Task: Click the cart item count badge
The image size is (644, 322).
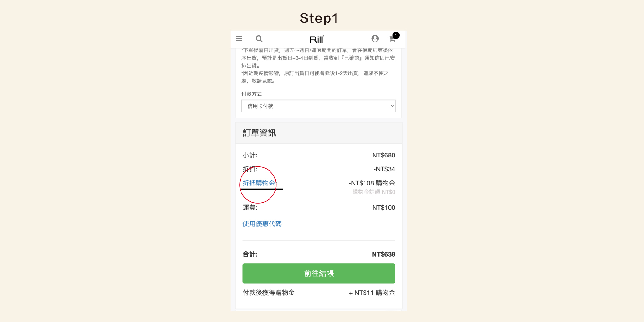Action: [396, 35]
